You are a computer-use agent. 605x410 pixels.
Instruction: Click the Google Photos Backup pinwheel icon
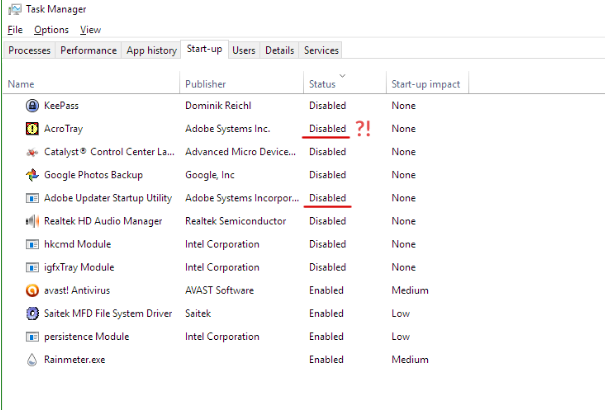32,175
